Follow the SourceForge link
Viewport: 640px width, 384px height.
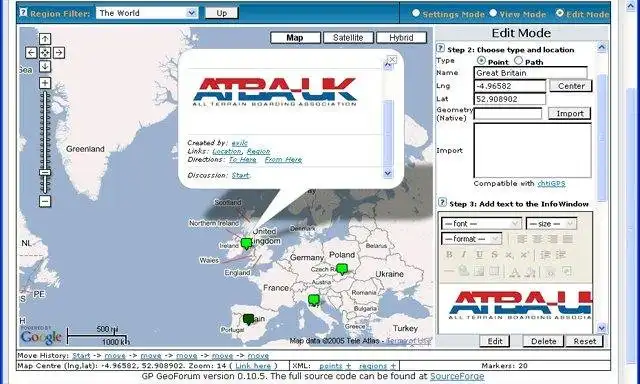click(x=457, y=376)
